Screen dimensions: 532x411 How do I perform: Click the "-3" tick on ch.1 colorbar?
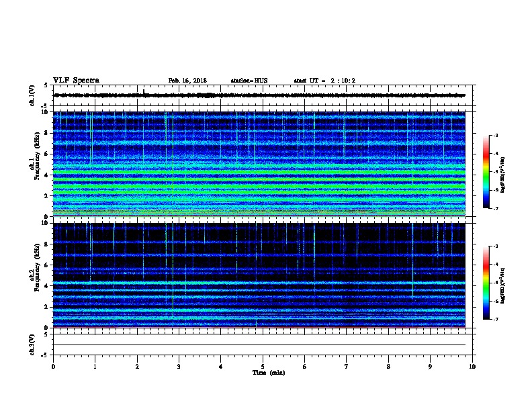[495, 135]
